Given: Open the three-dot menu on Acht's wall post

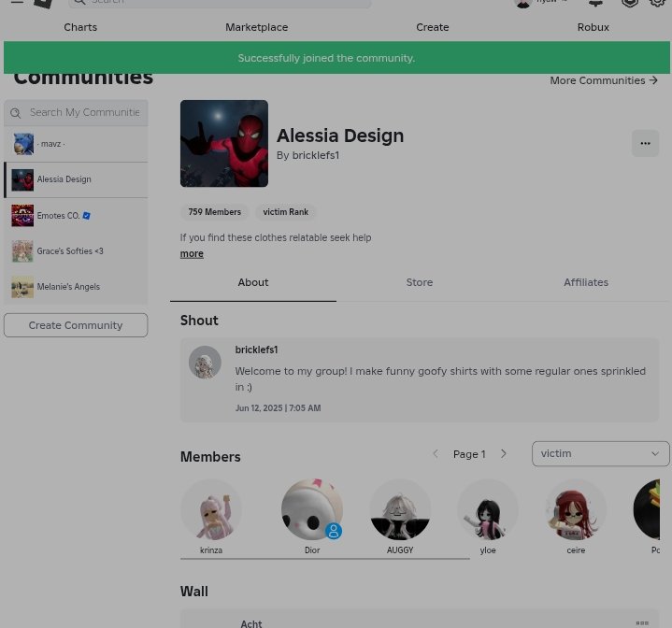Looking at the screenshot, I should [x=641, y=622].
